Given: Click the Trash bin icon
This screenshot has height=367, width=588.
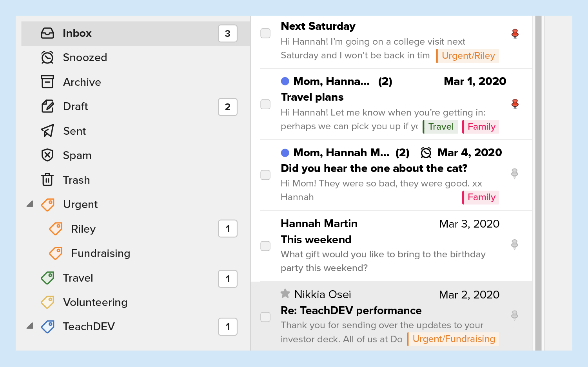Looking at the screenshot, I should [47, 180].
